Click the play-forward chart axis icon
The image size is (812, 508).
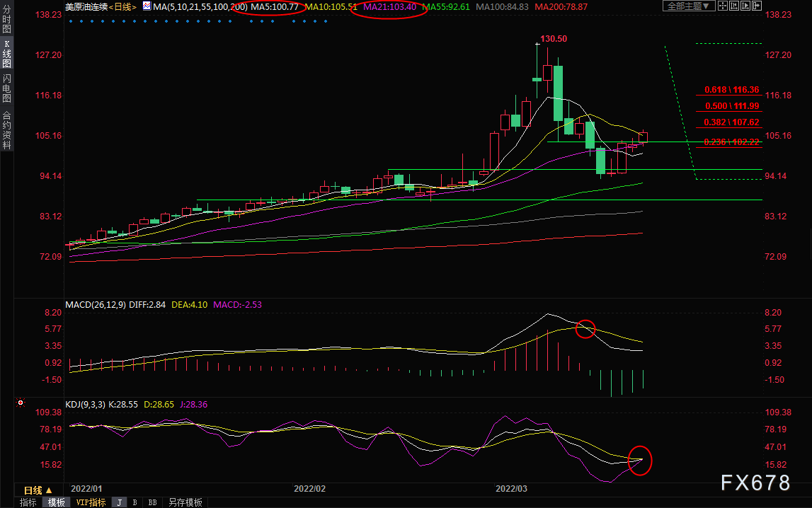(x=745, y=6)
